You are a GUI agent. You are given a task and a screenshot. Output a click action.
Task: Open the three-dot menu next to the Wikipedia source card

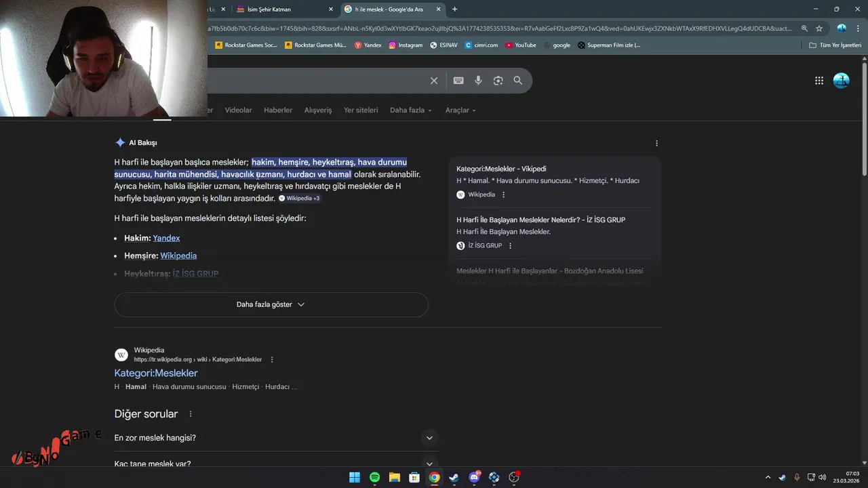[503, 195]
